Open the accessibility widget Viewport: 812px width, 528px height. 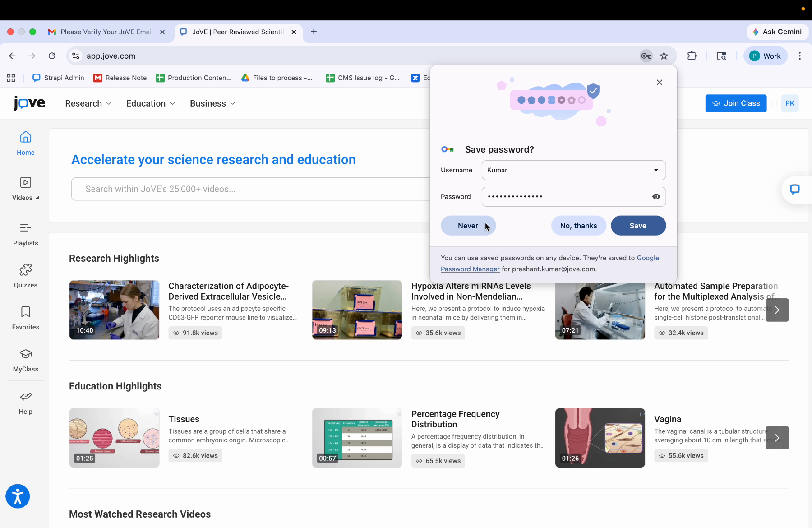pos(17,496)
